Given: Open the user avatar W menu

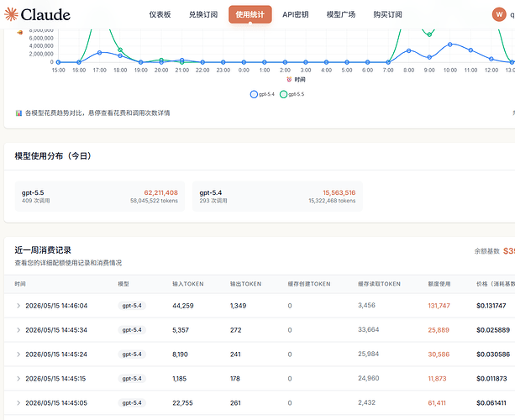Looking at the screenshot, I should [x=499, y=14].
